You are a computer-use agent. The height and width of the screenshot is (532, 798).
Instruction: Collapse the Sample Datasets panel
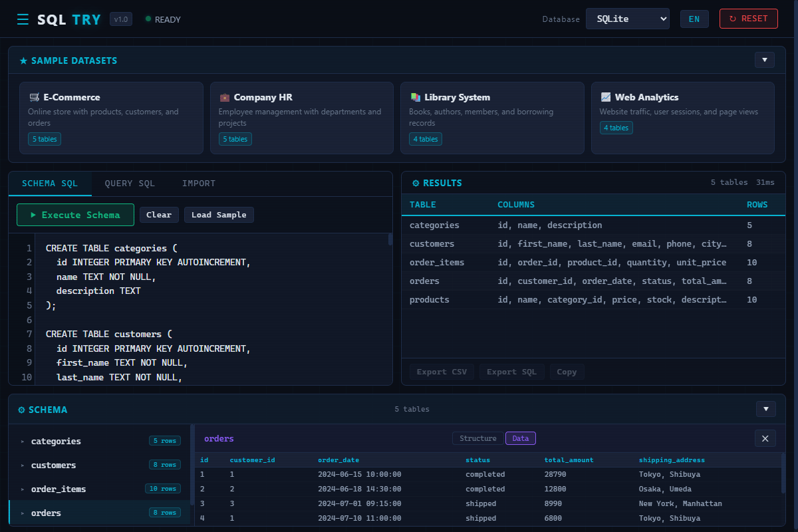tap(765, 60)
